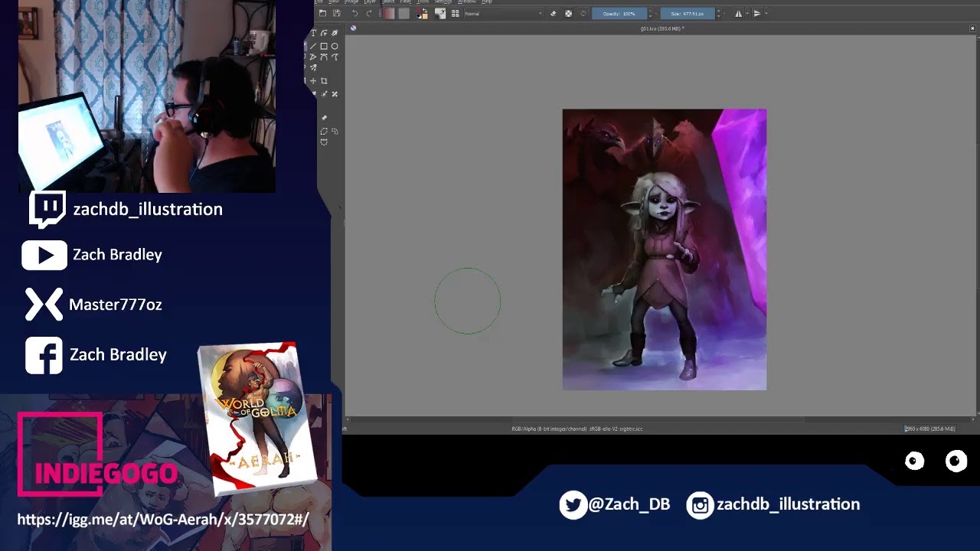This screenshot has height=551, width=980.
Task: Toggle horizontal mirror tool
Action: click(738, 14)
